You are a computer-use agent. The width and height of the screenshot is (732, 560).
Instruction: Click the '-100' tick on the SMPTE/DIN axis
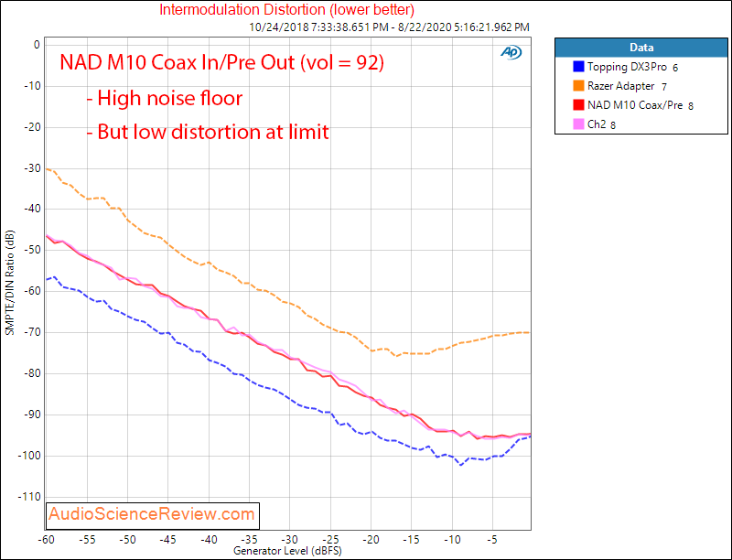pos(29,456)
